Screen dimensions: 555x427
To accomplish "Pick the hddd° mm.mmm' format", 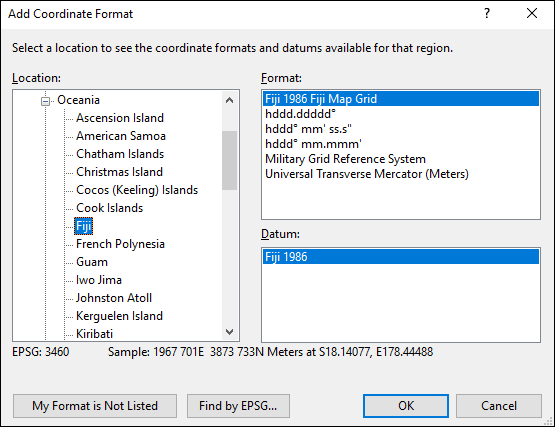I will 401,144.
